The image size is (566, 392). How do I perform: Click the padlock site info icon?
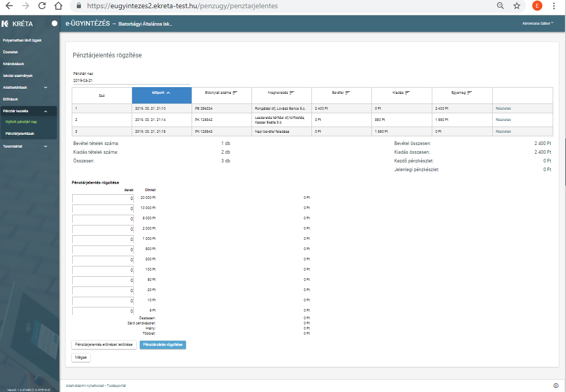pyautogui.click(x=78, y=6)
